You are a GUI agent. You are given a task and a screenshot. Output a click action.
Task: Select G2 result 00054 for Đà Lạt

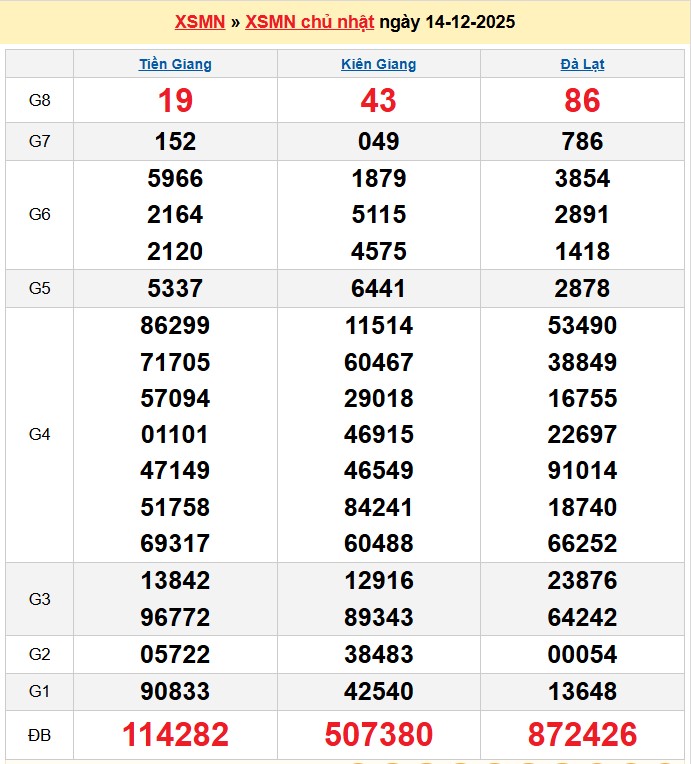point(582,655)
